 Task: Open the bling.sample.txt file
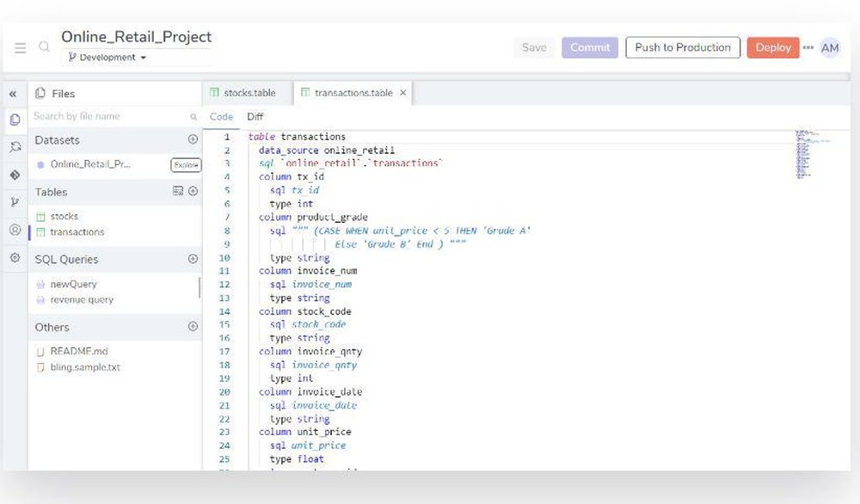(x=85, y=367)
